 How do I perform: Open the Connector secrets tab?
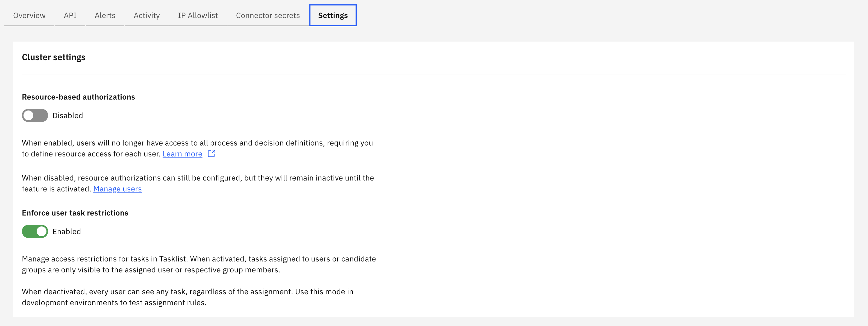pos(268,15)
